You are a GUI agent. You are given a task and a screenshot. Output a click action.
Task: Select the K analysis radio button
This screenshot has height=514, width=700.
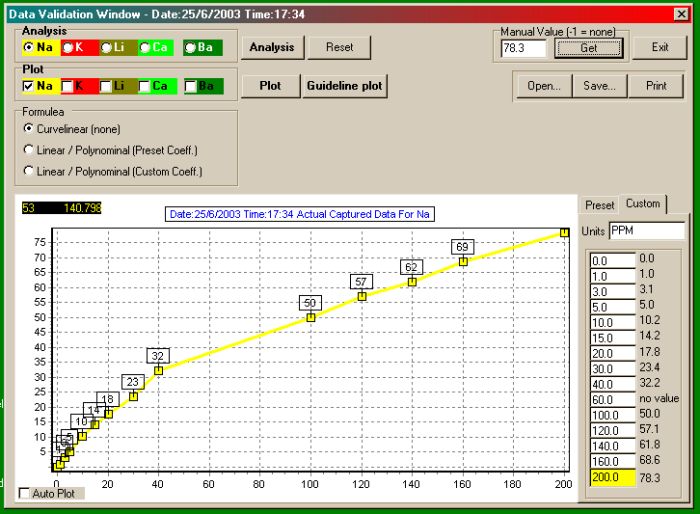click(x=68, y=47)
